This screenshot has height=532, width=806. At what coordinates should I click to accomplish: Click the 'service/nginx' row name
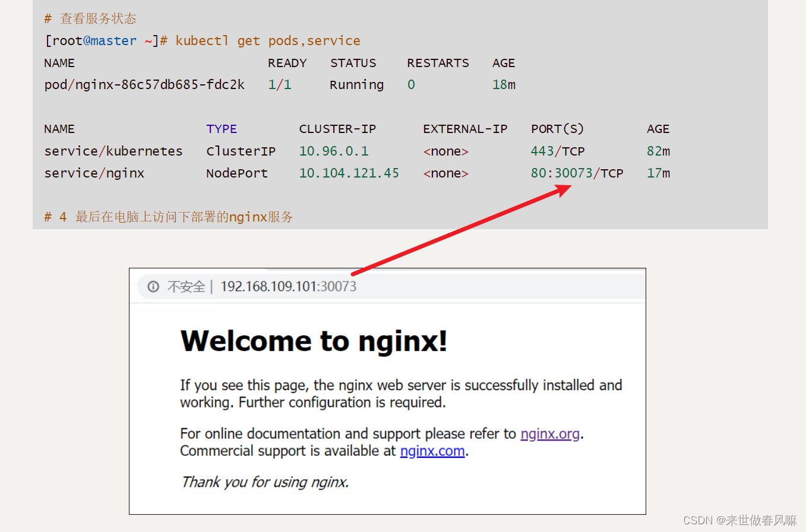94,173
